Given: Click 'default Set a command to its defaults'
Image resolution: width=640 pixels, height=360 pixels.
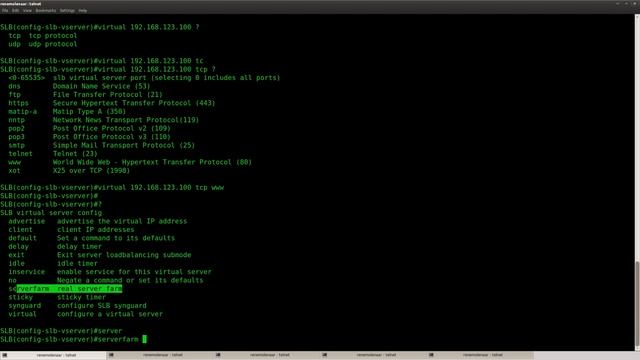Looking at the screenshot, I should coord(91,238).
